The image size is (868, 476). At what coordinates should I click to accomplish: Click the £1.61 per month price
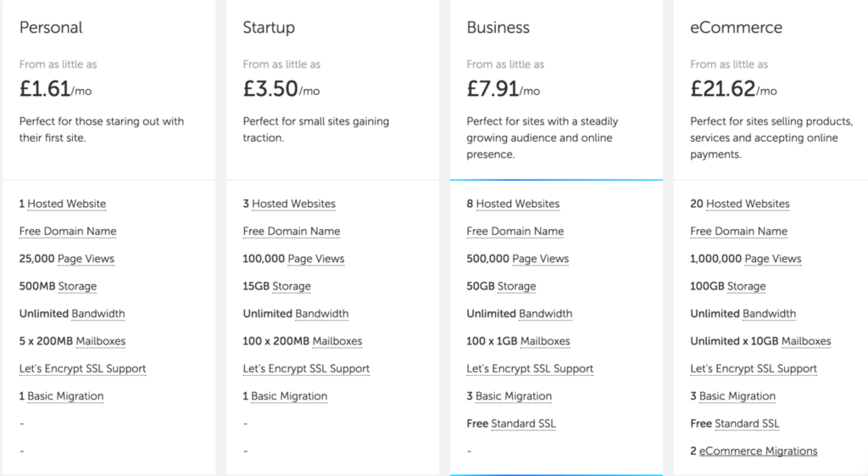point(55,88)
